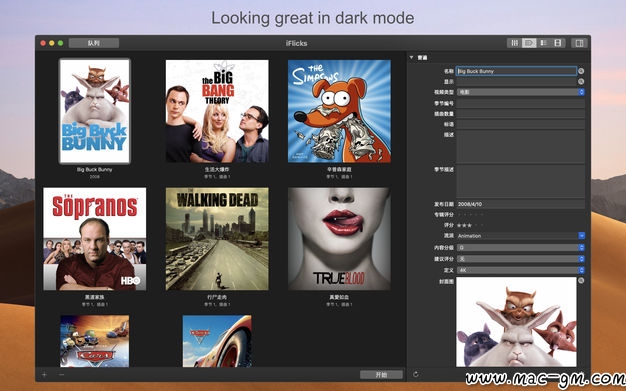Select the Cars poster with many cars
Viewport: 626px width, 391px height.
click(95, 341)
